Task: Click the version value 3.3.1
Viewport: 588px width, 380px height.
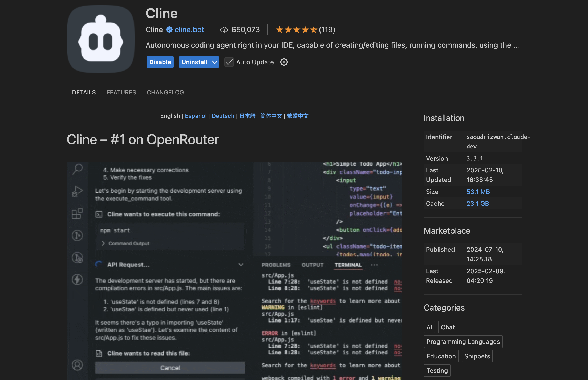Action: pos(475,158)
